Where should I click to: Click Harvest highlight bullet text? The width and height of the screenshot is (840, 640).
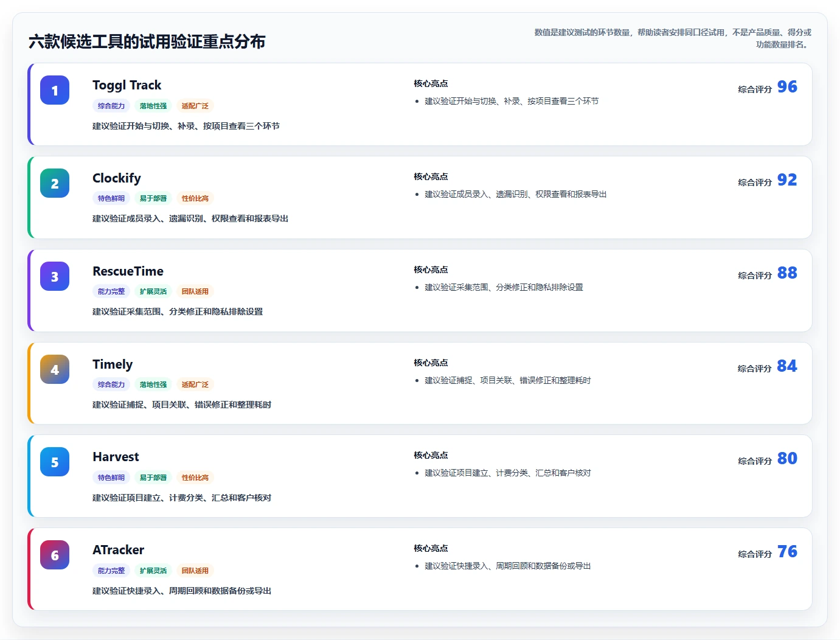(x=508, y=473)
